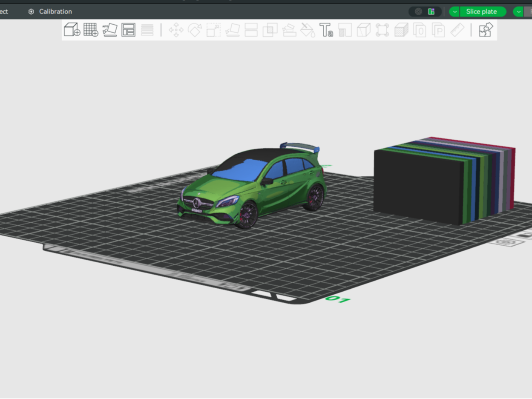Select the support painting brush icon
Image resolution: width=532 pixels, height=399 pixels.
(289, 30)
